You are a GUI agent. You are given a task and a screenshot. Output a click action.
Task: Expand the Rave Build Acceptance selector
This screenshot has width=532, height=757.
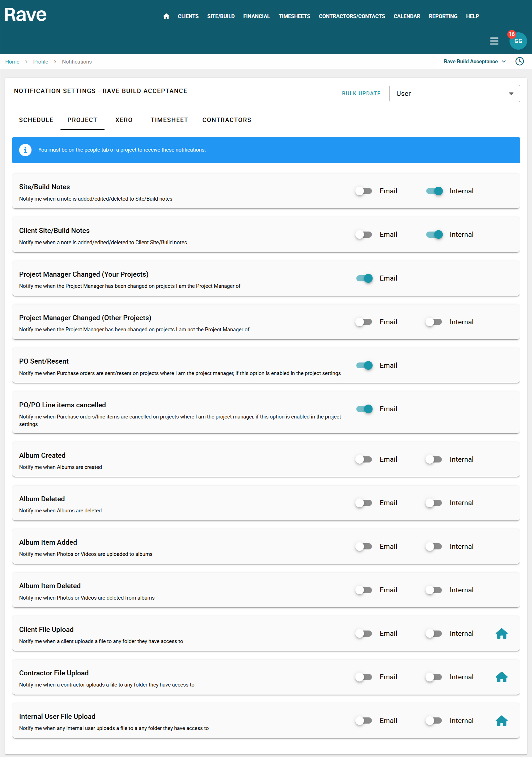(474, 62)
